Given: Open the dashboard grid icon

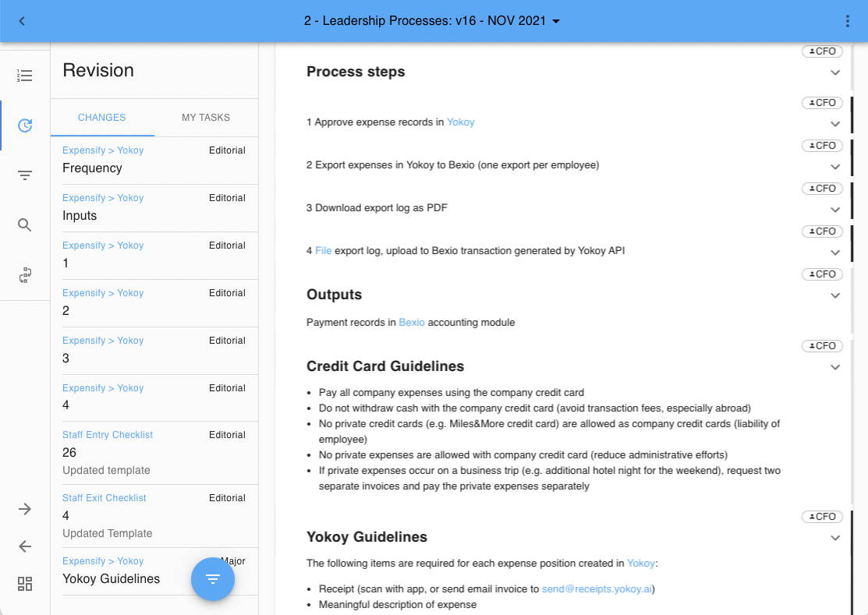Looking at the screenshot, I should tap(25, 584).
